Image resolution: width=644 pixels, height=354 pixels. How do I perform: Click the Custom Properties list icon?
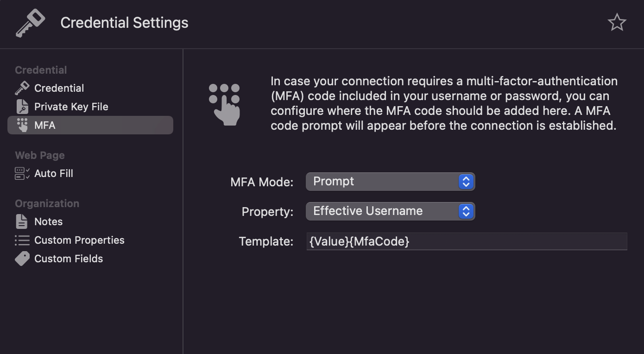pos(22,240)
